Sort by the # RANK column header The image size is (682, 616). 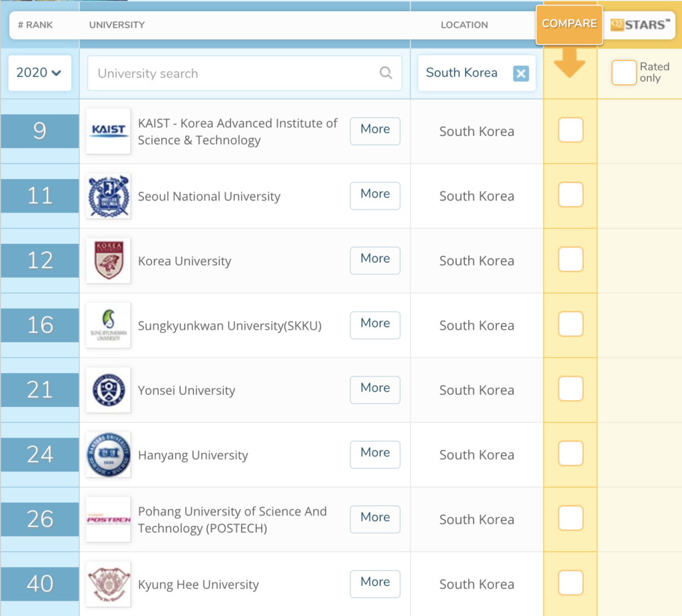tap(36, 25)
